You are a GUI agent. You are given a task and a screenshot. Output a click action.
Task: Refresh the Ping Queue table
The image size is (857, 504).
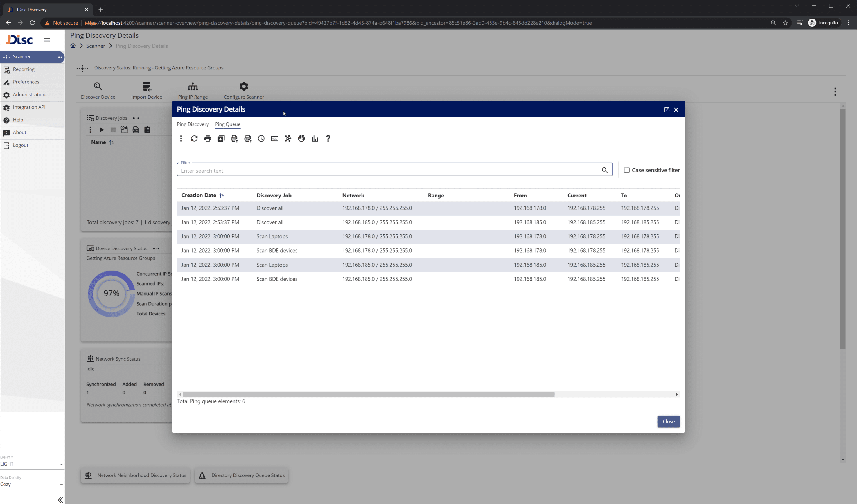click(194, 138)
